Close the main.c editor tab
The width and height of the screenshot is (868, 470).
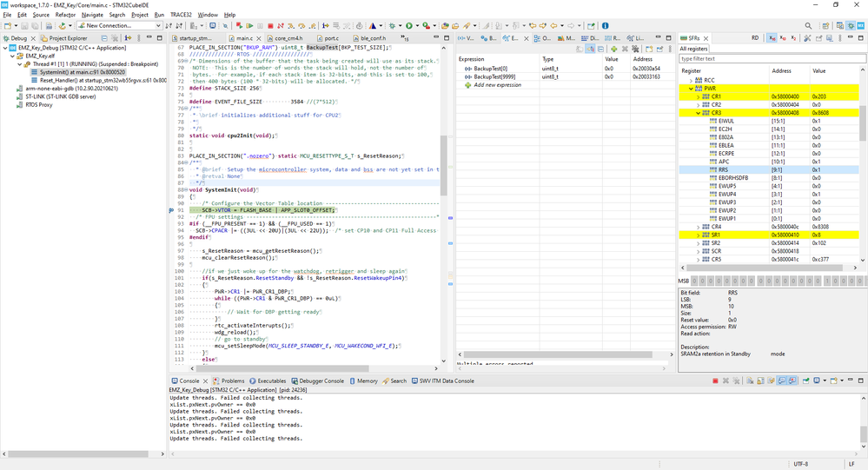259,38
